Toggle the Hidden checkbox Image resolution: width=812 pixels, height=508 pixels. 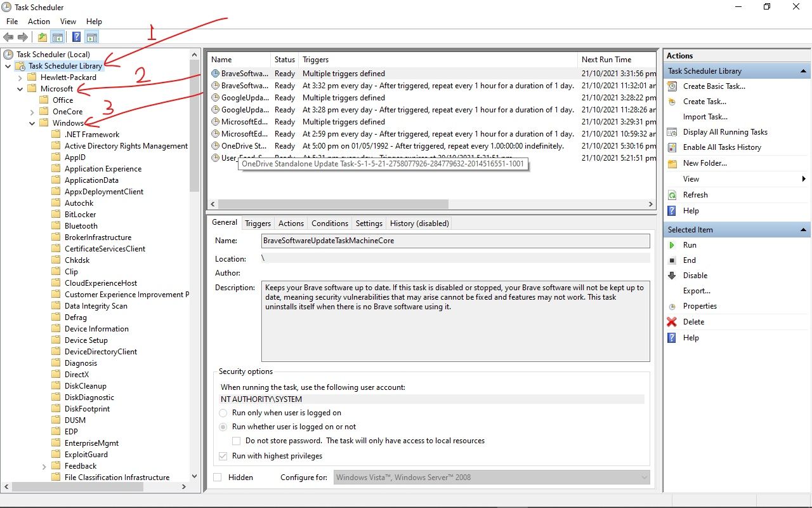pos(218,478)
